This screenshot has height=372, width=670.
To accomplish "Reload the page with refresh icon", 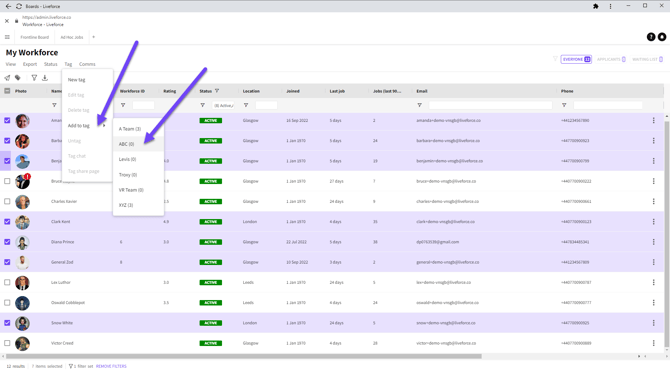I will 19,6.
